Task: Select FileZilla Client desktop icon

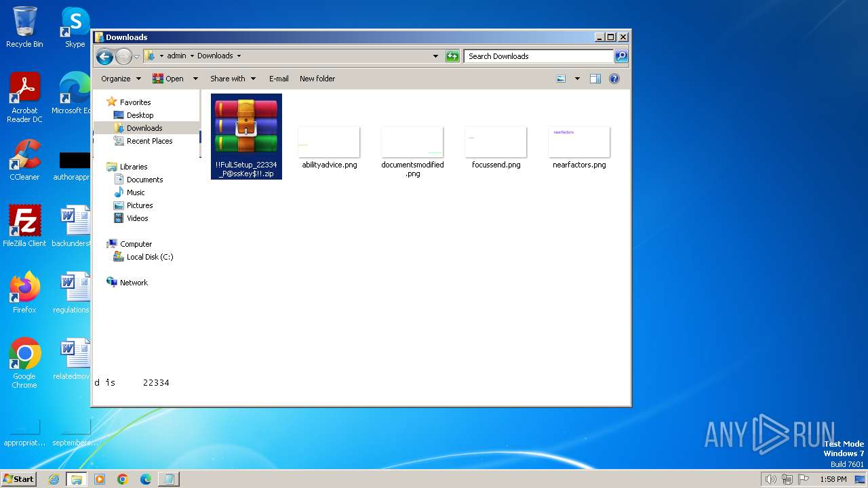Action: tap(24, 226)
